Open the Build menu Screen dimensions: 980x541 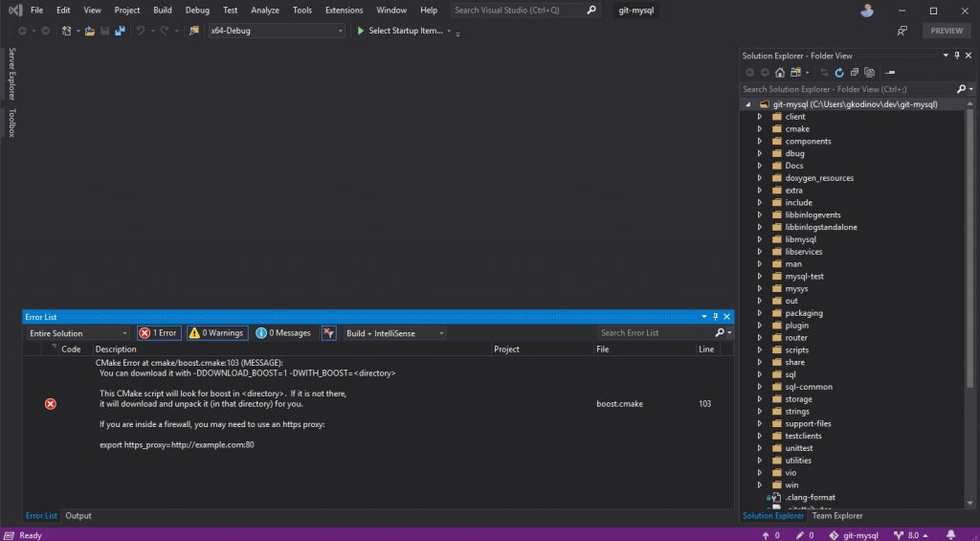click(163, 10)
